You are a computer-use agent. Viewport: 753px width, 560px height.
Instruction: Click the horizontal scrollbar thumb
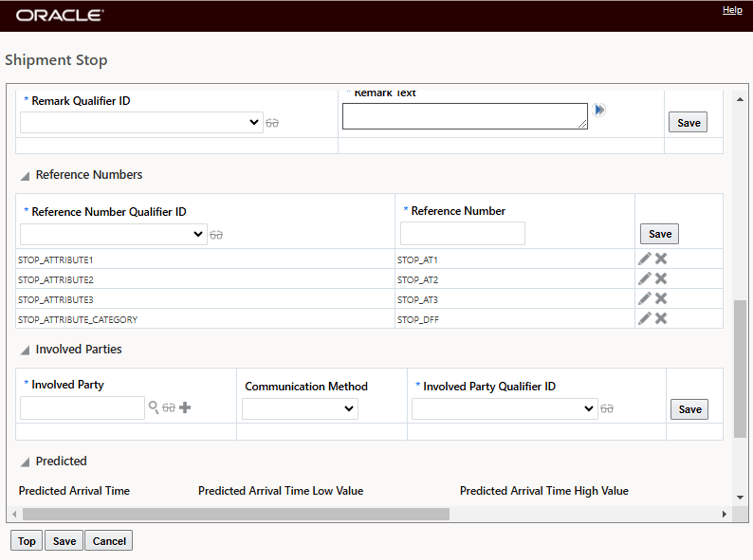coord(236,514)
